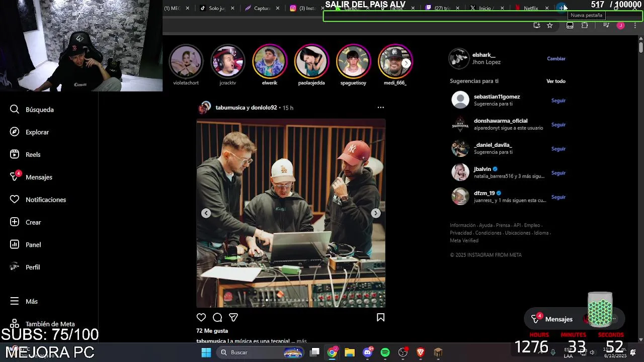Go to previous photo in carousel
The width and height of the screenshot is (644, 362).
tap(206, 213)
